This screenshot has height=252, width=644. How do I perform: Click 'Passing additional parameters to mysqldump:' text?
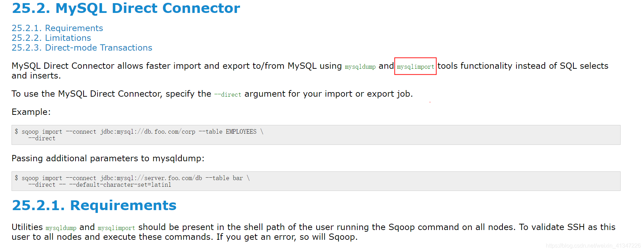click(108, 158)
